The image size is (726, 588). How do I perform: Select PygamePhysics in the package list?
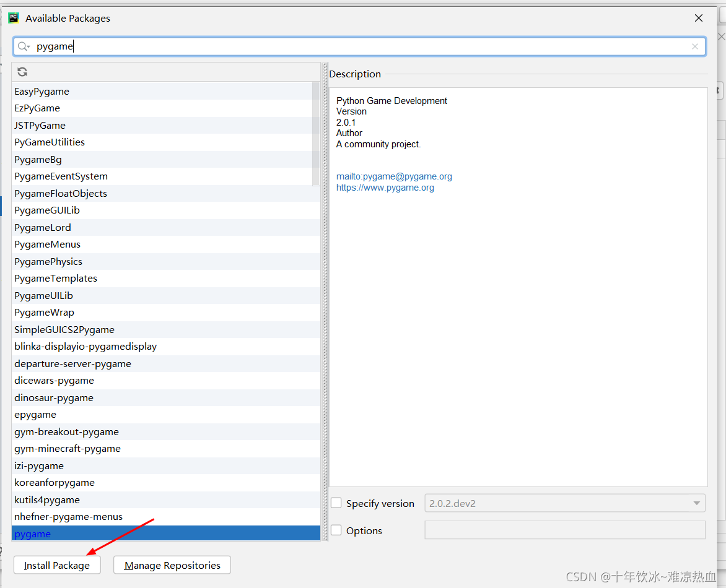[166, 261]
